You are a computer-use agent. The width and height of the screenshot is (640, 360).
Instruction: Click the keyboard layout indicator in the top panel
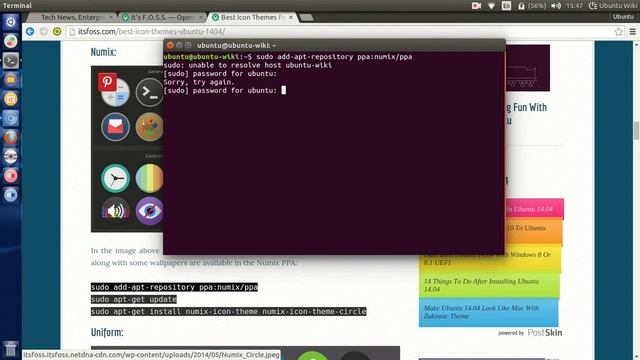pos(507,6)
